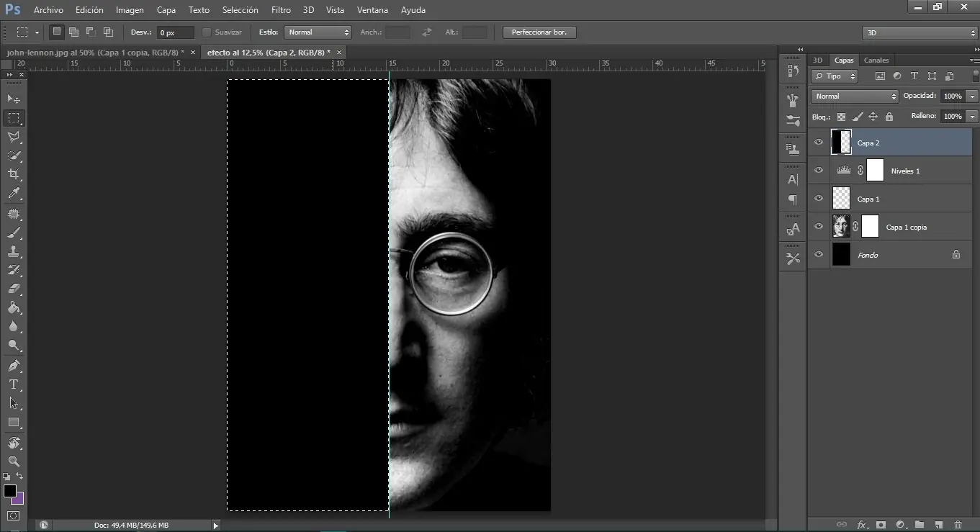The image size is (980, 532).
Task: Click the delete layer trash icon
Action: coord(958,525)
